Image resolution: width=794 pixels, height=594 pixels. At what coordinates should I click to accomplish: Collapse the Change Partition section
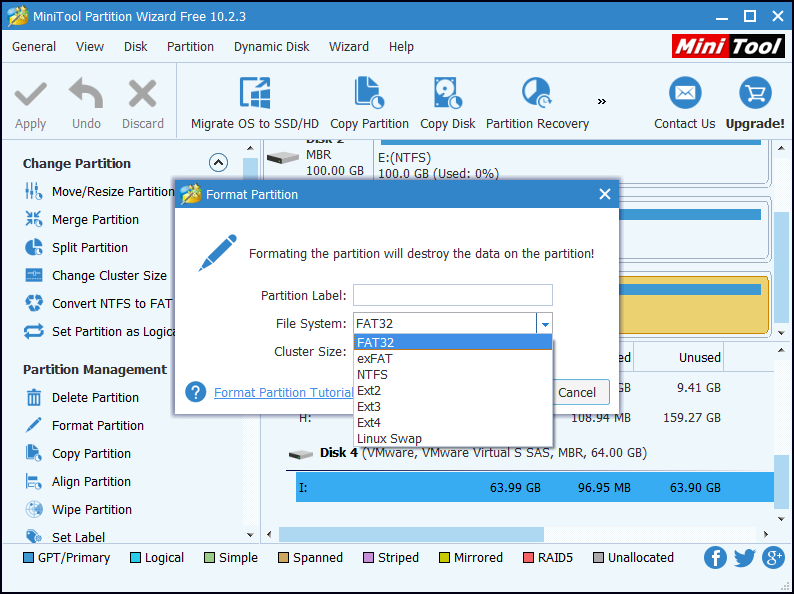218,163
